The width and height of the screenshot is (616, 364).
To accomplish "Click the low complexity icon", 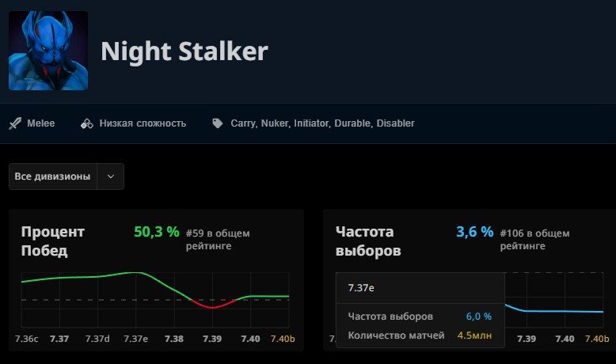I will [x=87, y=123].
